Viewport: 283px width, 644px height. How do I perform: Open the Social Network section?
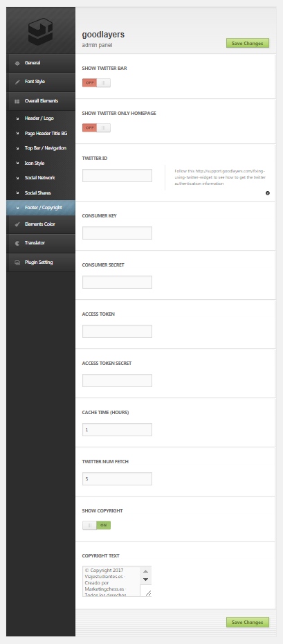pyautogui.click(x=39, y=178)
